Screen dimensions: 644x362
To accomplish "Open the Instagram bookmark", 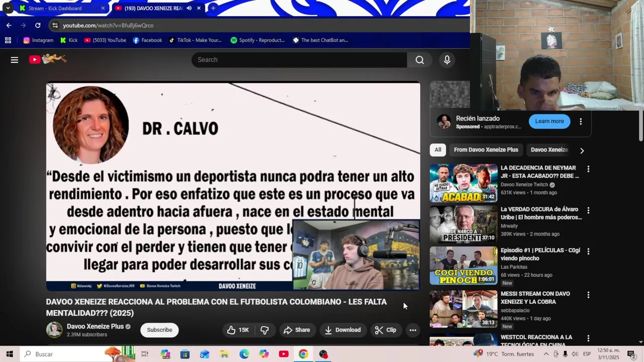I will [x=38, y=40].
